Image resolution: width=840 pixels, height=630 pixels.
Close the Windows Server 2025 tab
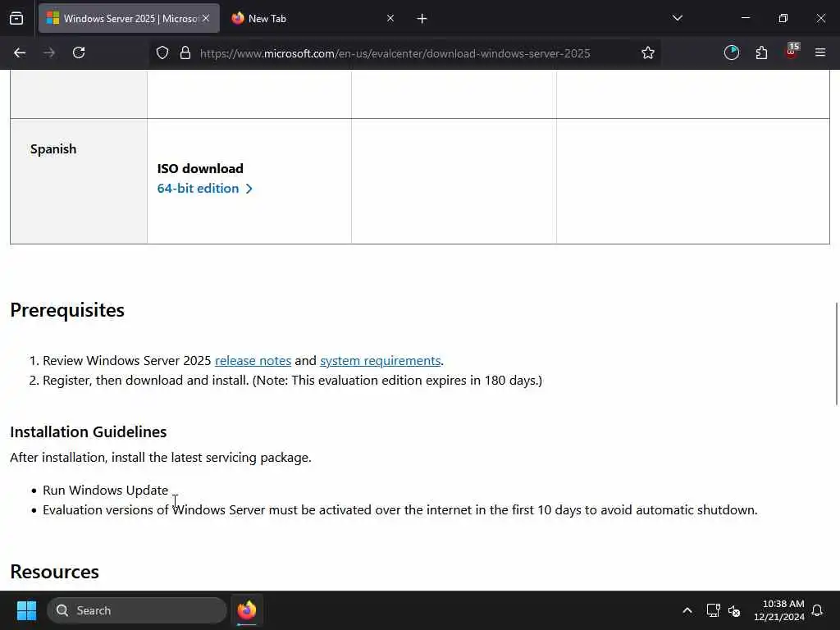(206, 18)
